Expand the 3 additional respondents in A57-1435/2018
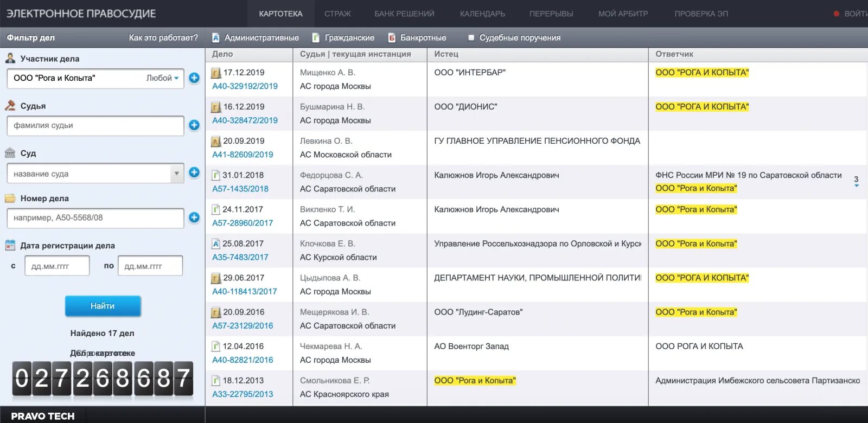The image size is (868, 423). click(856, 181)
